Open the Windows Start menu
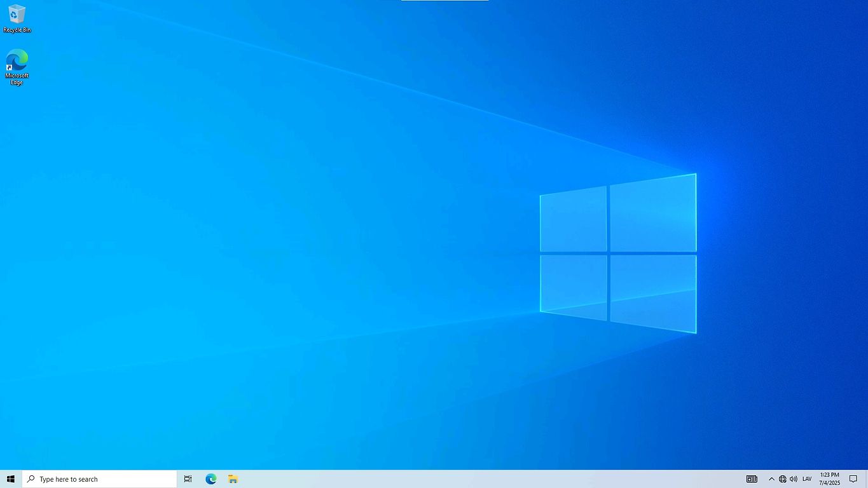 coord(10,479)
